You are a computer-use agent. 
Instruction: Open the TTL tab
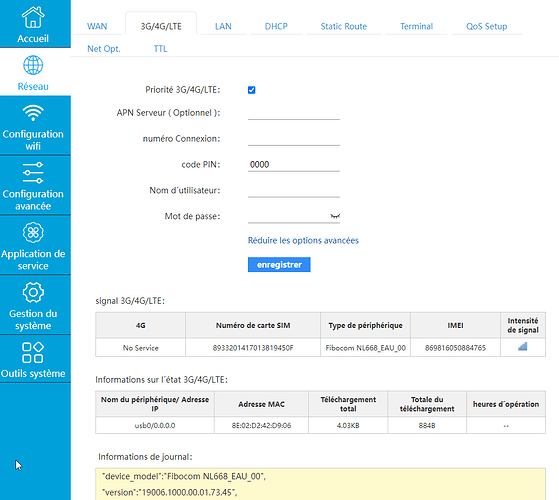click(x=160, y=49)
